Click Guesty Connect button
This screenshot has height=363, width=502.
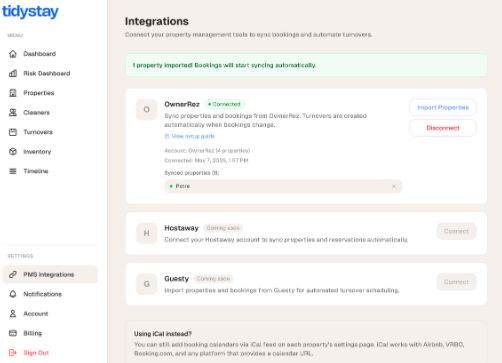[x=456, y=282]
